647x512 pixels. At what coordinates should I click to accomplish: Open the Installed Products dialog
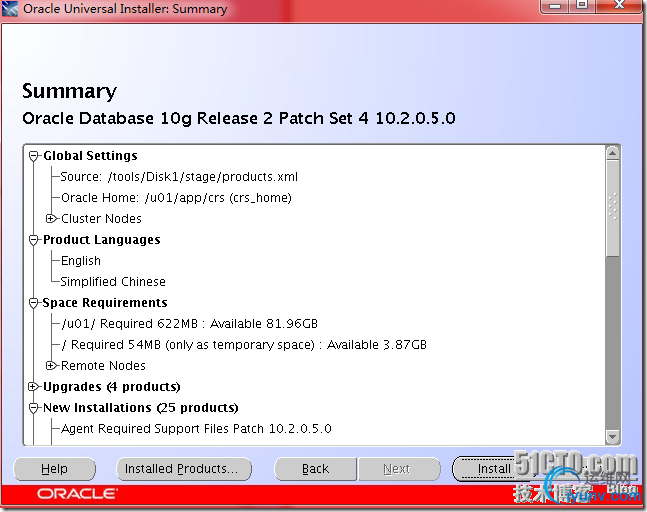[x=184, y=469]
